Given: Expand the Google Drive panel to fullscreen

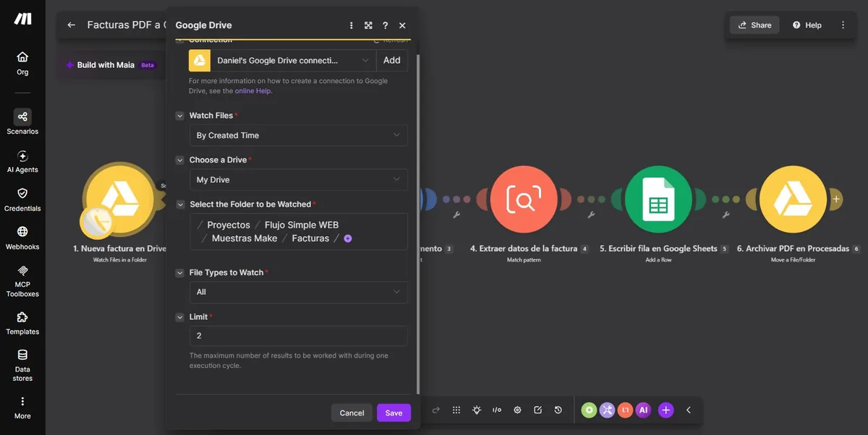Looking at the screenshot, I should (368, 25).
